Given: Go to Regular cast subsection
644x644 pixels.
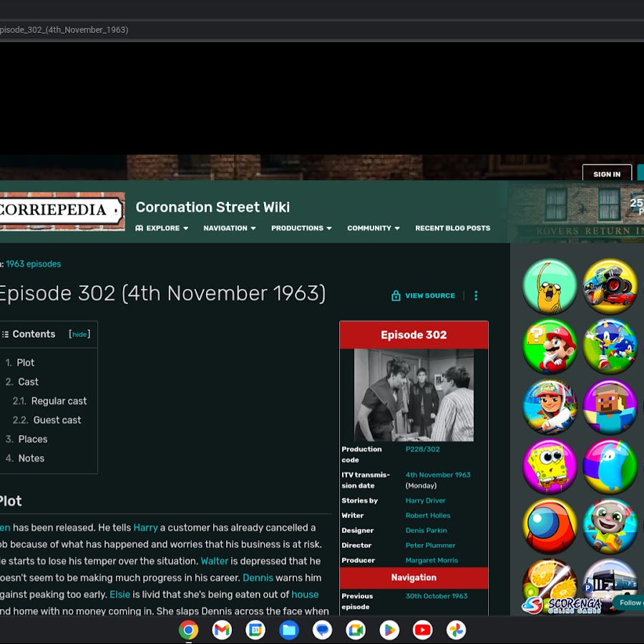Looking at the screenshot, I should tap(59, 401).
